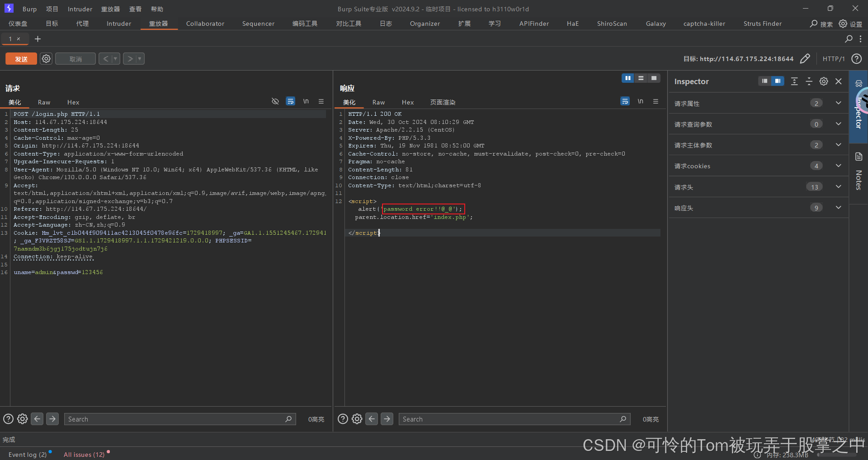Open previous history dropdown arrow

pyautogui.click(x=116, y=59)
